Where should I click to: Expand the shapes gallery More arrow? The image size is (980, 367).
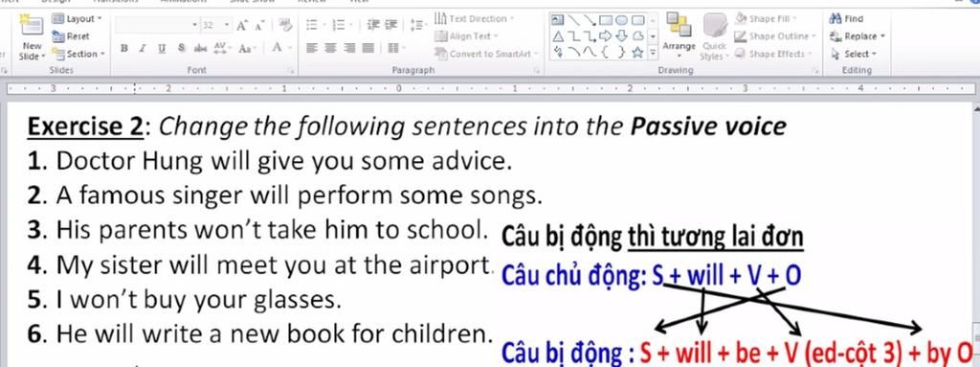click(653, 53)
